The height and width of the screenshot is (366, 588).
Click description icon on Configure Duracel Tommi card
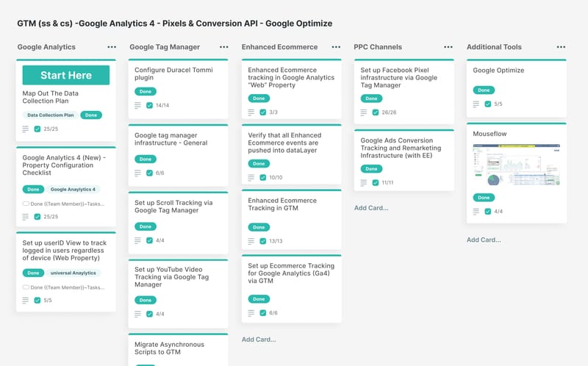coord(137,105)
